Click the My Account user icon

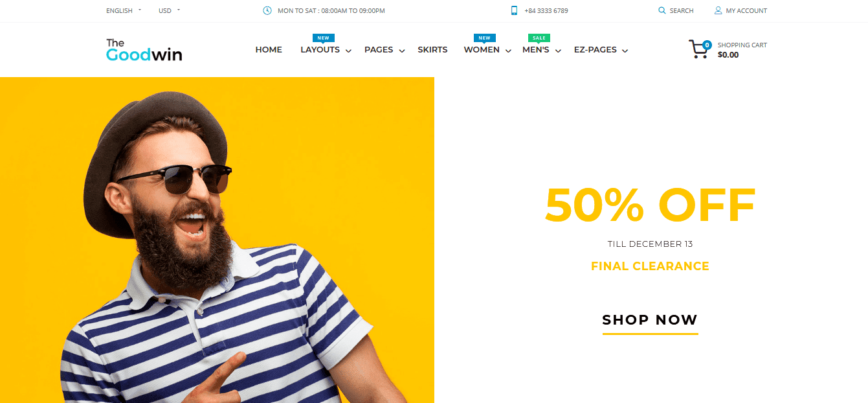(x=718, y=10)
